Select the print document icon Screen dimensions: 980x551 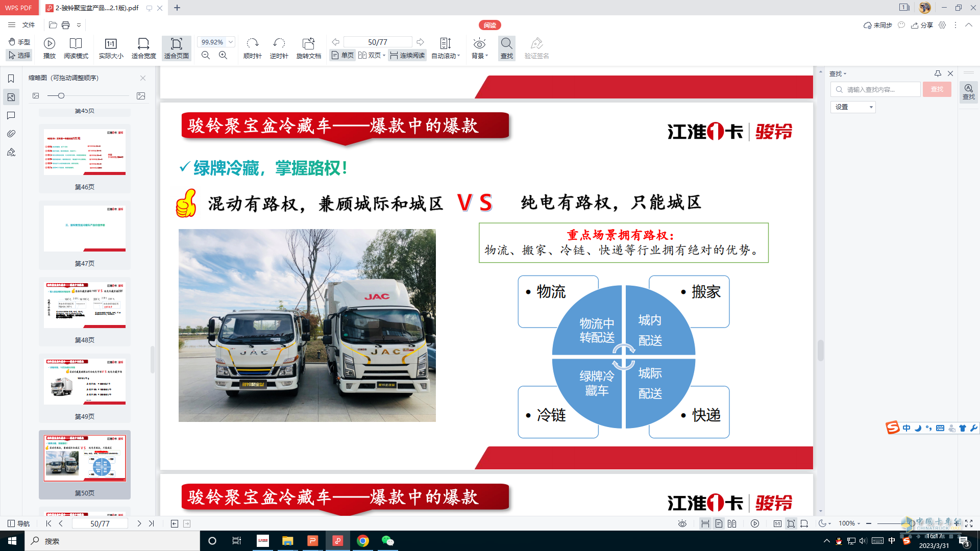pyautogui.click(x=65, y=25)
